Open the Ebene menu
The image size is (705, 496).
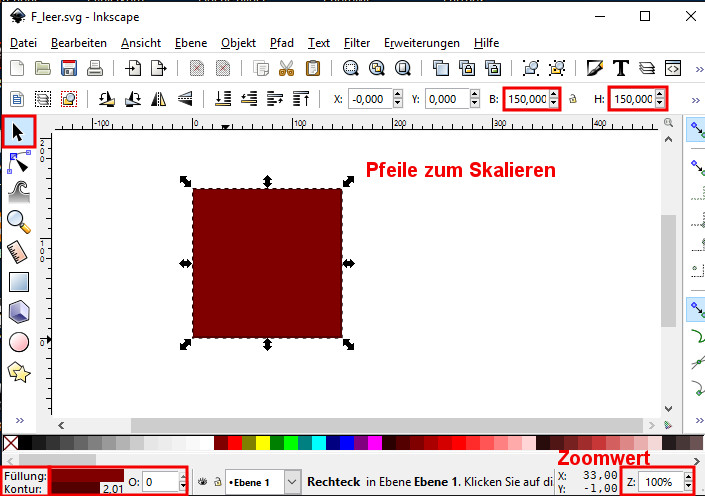tap(191, 43)
